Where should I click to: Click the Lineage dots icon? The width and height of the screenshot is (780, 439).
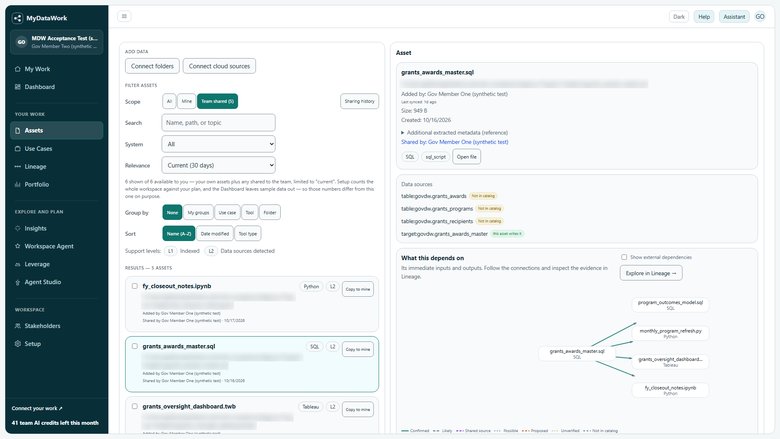tap(18, 167)
